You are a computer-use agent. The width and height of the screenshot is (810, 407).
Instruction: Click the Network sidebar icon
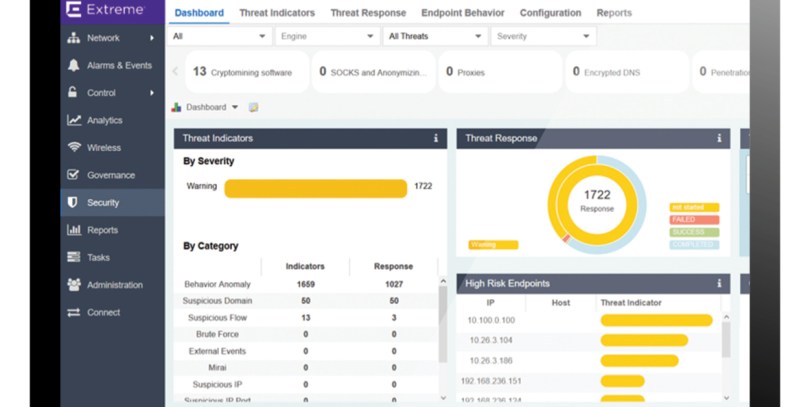[74, 38]
